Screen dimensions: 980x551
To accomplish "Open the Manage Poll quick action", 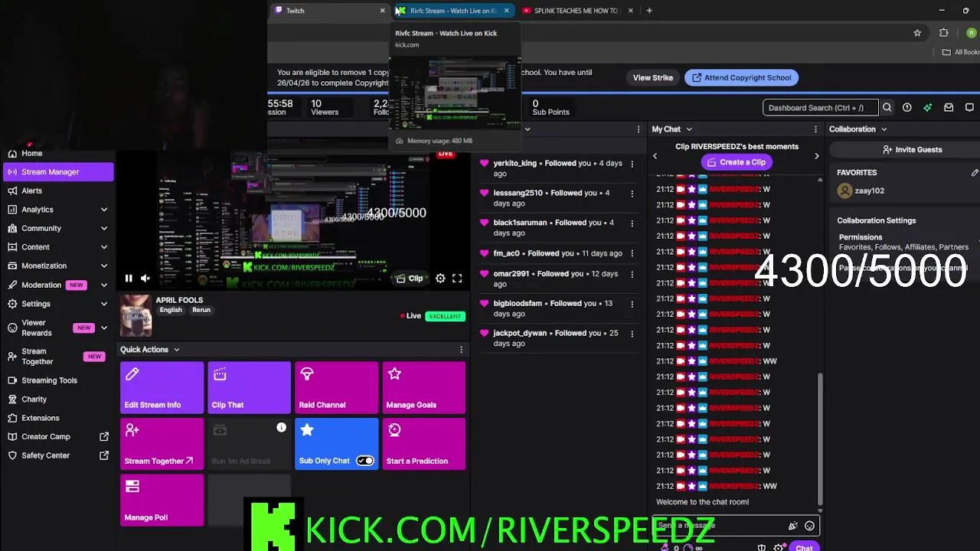I will [x=162, y=500].
